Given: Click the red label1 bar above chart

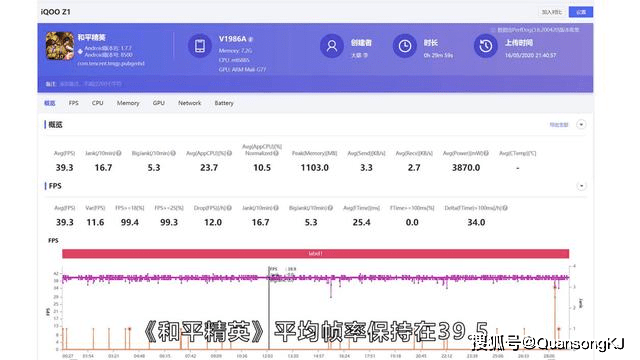Looking at the screenshot, I should (x=316, y=253).
